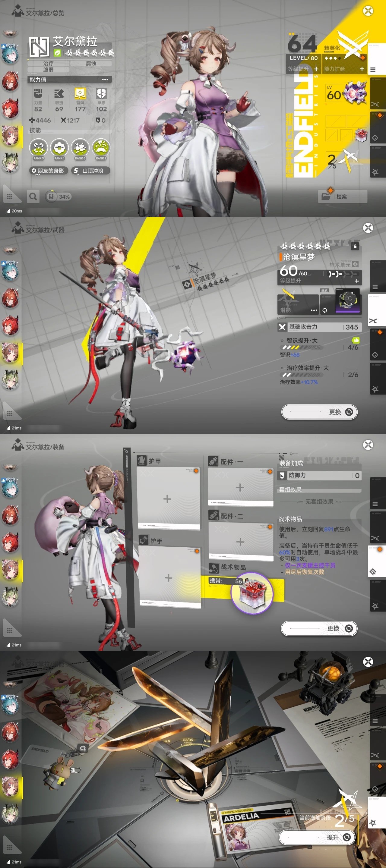
Task: Add equipment to the empty 护甲 slot
Action: (x=168, y=499)
